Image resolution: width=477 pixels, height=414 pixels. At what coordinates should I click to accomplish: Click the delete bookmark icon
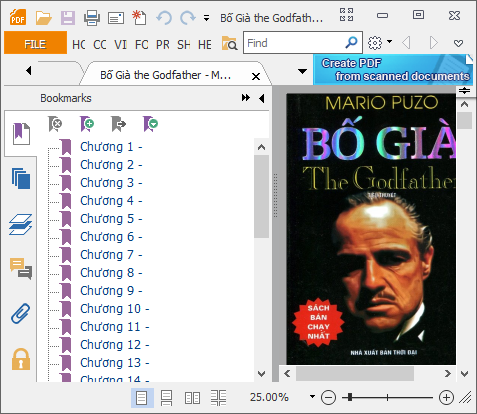[x=55, y=124]
